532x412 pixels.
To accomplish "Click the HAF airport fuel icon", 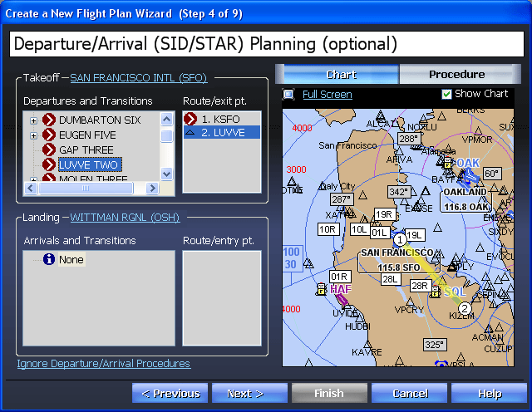I will pos(321,289).
